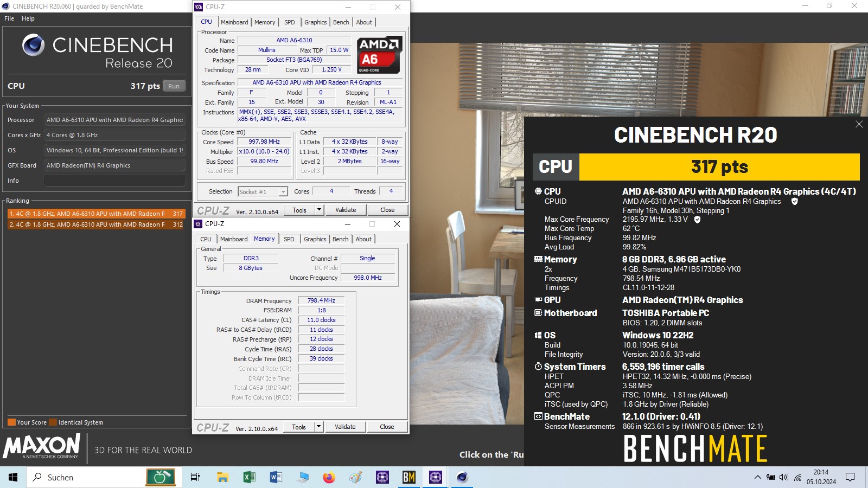Click the Cinebench sphere logo
This screenshot has height=488, width=868.
point(33,45)
